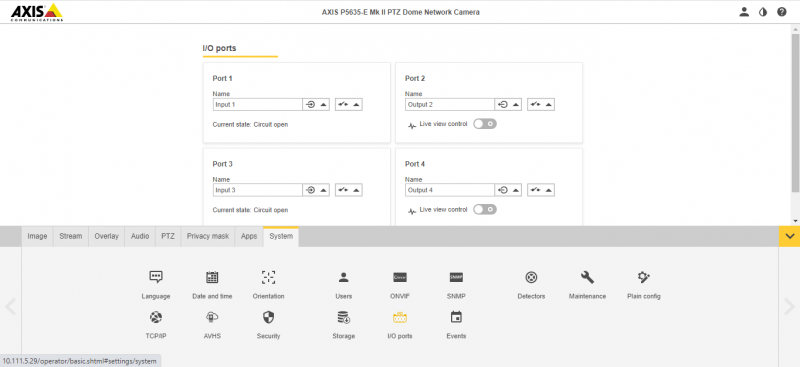Open the help question mark icon

click(782, 12)
